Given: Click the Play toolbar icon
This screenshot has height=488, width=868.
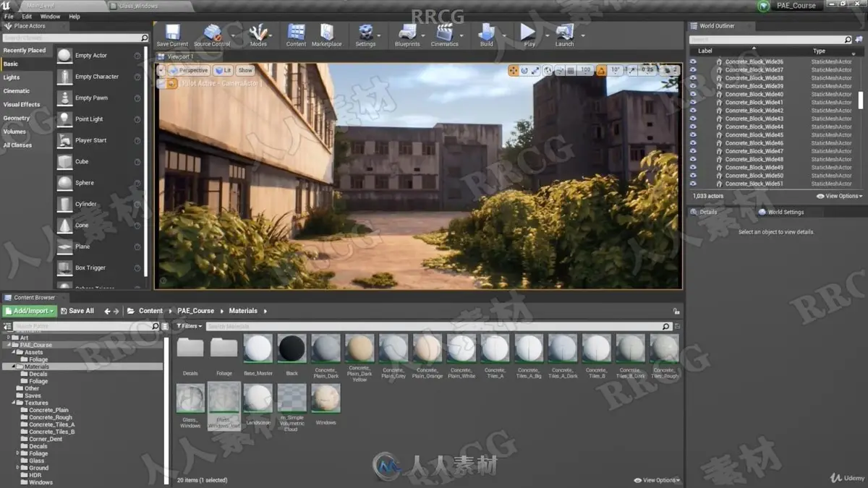Looking at the screenshot, I should (529, 32).
